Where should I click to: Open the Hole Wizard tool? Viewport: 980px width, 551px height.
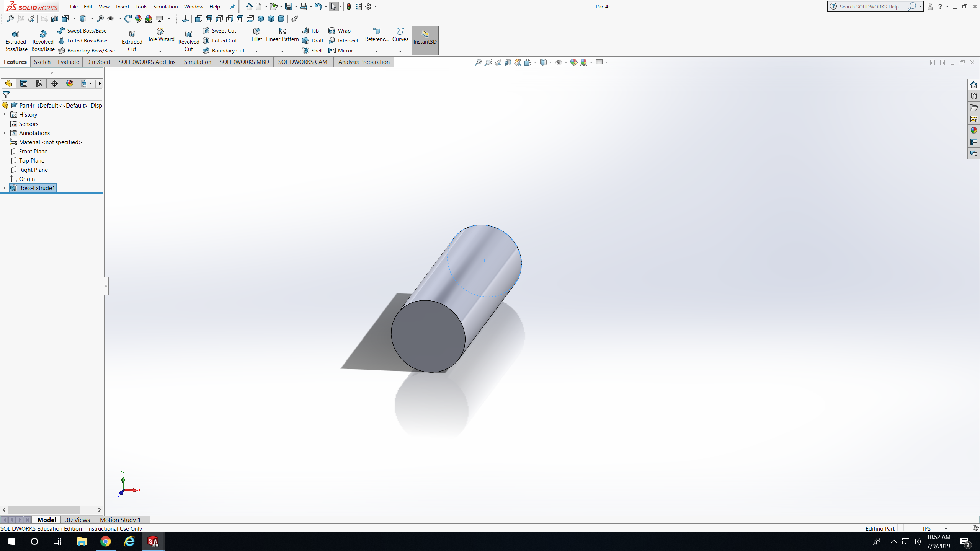pos(160,35)
